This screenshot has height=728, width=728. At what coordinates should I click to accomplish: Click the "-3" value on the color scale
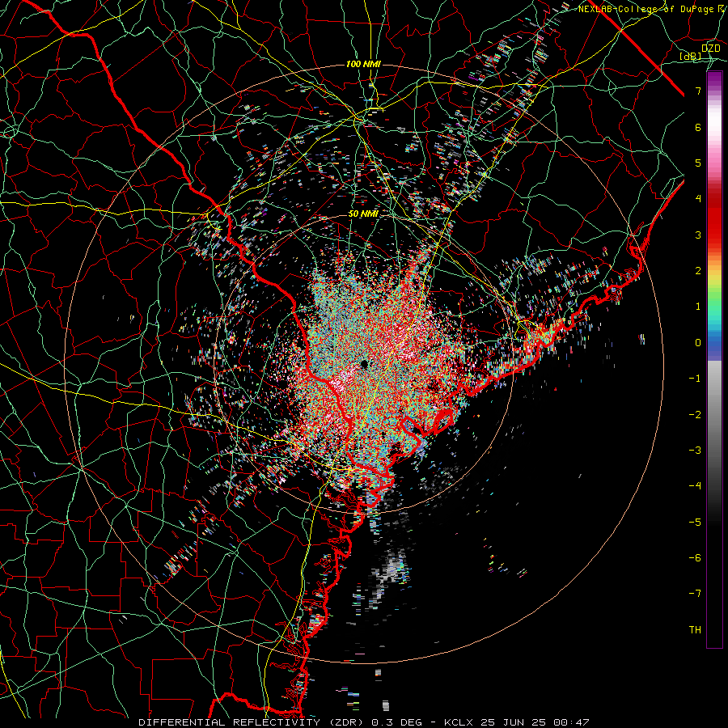(x=695, y=451)
